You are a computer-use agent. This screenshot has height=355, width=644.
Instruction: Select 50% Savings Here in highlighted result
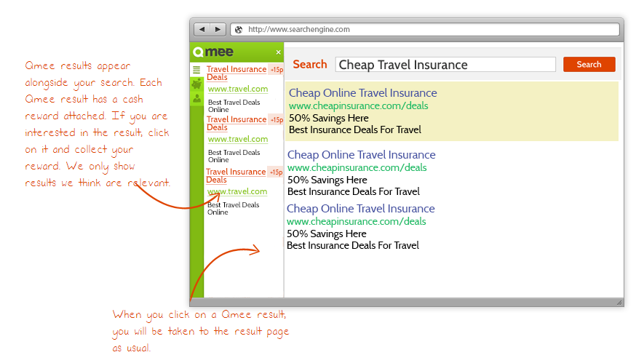pos(329,118)
